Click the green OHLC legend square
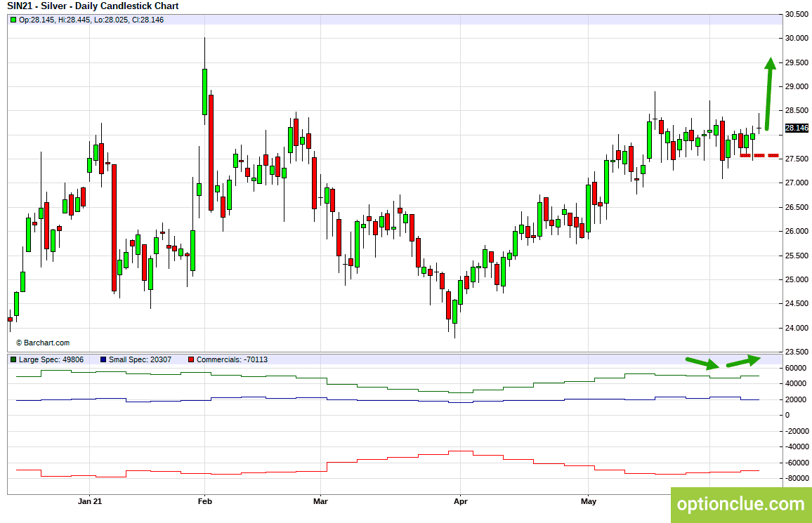Screen dimensions: 812x523 pyautogui.click(x=13, y=20)
